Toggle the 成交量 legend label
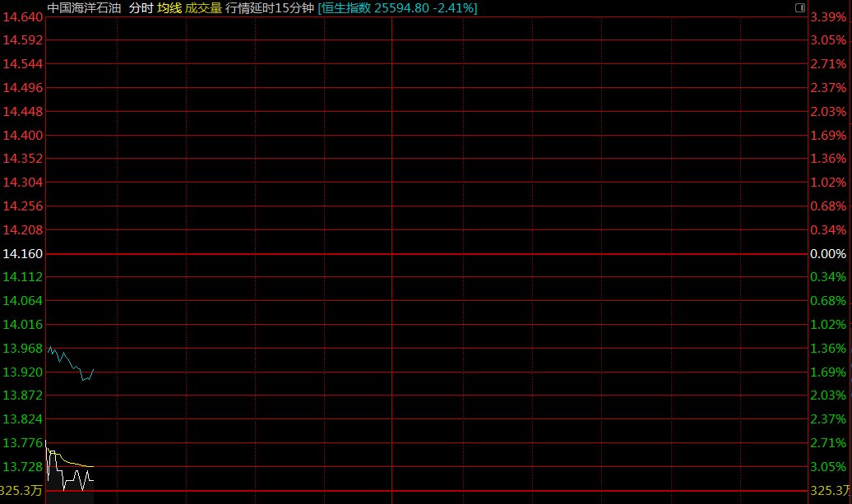 203,7
